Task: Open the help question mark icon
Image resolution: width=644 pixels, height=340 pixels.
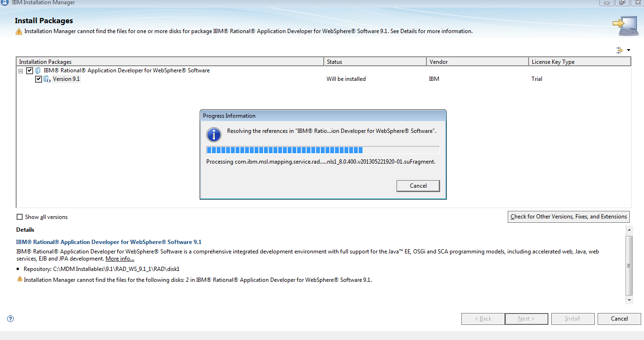Action: [10, 319]
